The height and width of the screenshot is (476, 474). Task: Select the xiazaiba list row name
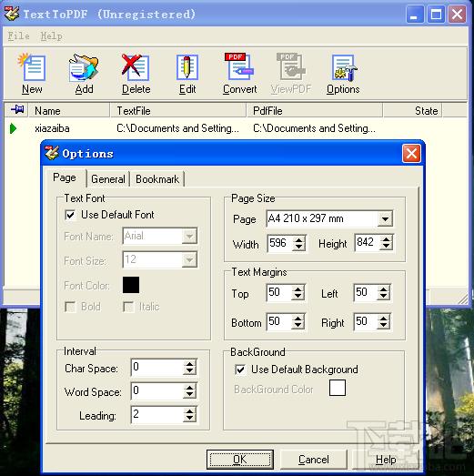(x=52, y=128)
